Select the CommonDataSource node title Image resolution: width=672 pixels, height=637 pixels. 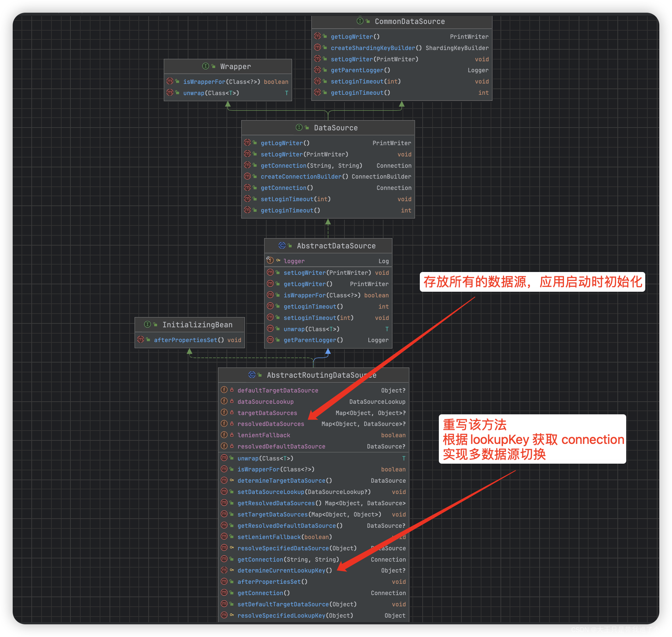click(410, 21)
